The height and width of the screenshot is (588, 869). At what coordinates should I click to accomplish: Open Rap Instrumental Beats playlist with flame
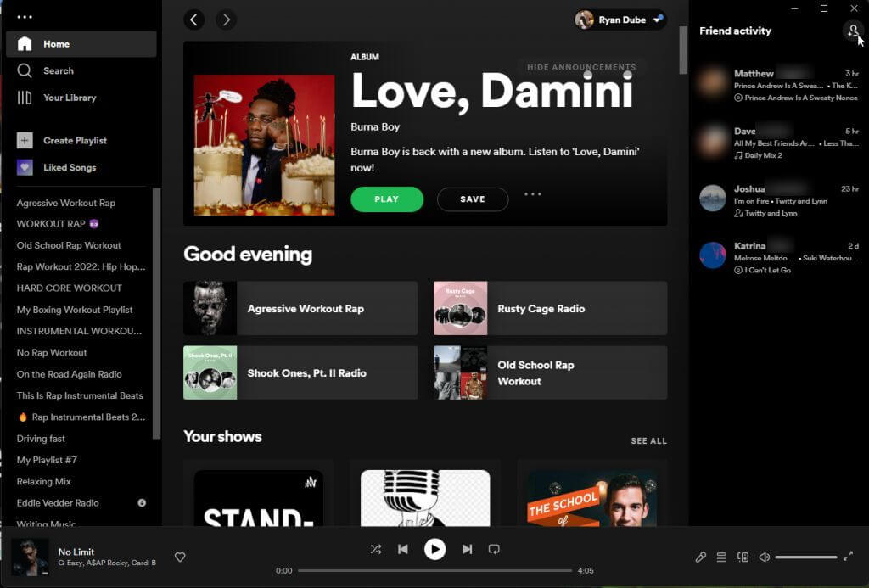click(82, 417)
